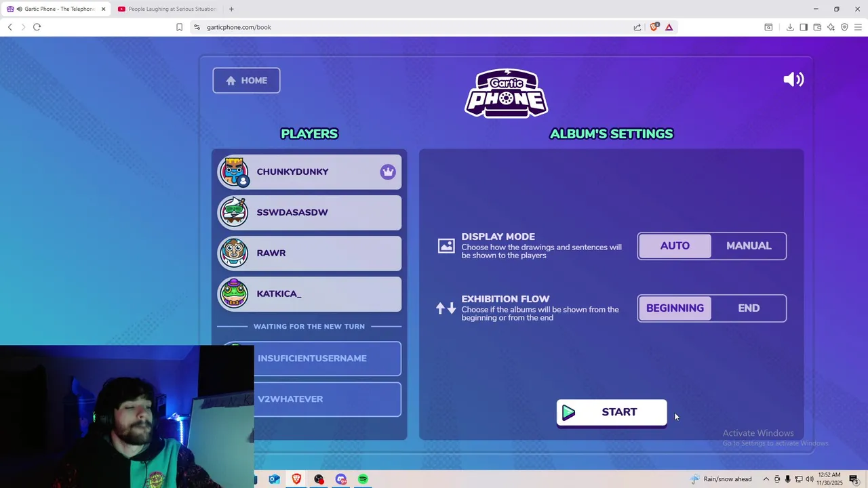Click the ALBUM'S SETTINGS heading
868x488 pixels.
[612, 134]
